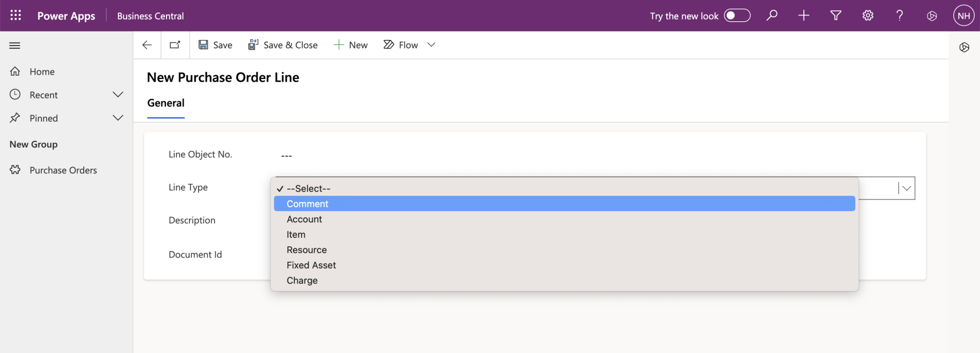Collapse the navigation hamburger menu
980x353 pixels.
pyautogui.click(x=15, y=45)
